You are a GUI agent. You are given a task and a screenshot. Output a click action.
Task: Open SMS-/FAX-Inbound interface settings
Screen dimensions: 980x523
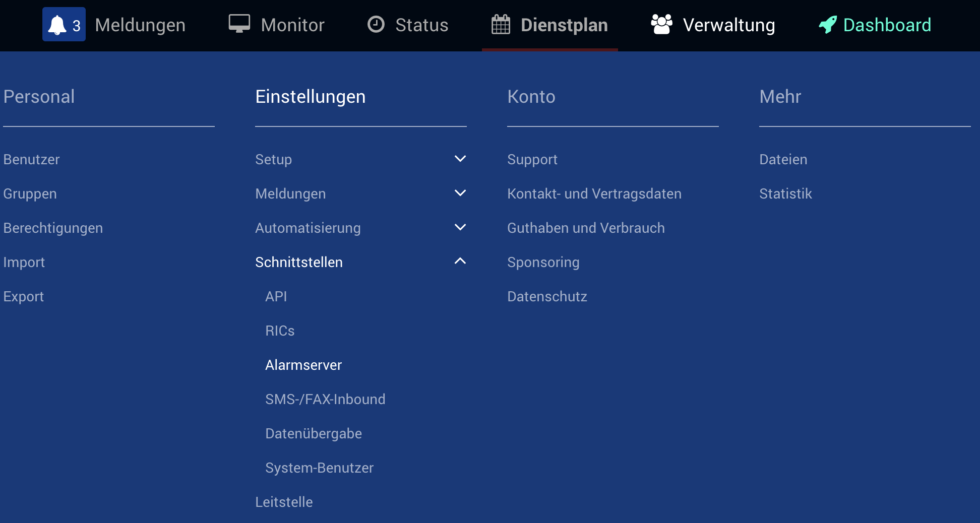pyautogui.click(x=325, y=399)
